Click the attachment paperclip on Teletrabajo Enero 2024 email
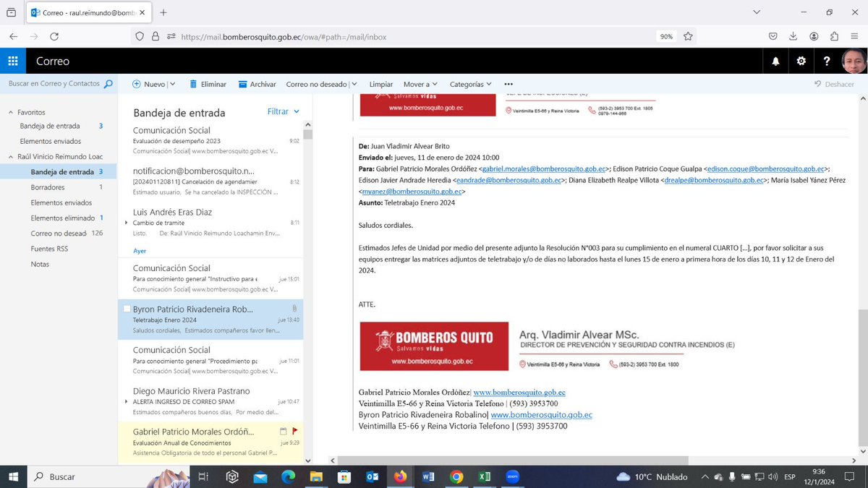 (x=294, y=309)
